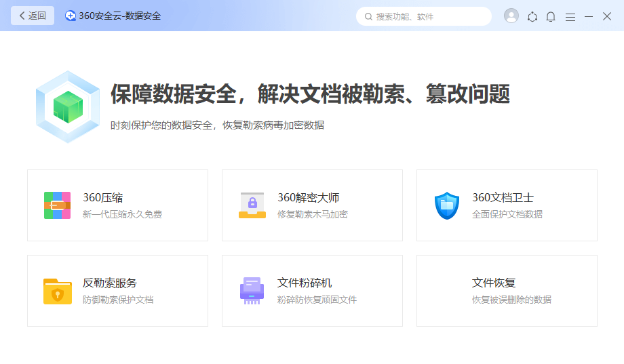Screen dimensions: 624x364
Task: Click the 360压缩 colorful archive icon
Action: 57,205
